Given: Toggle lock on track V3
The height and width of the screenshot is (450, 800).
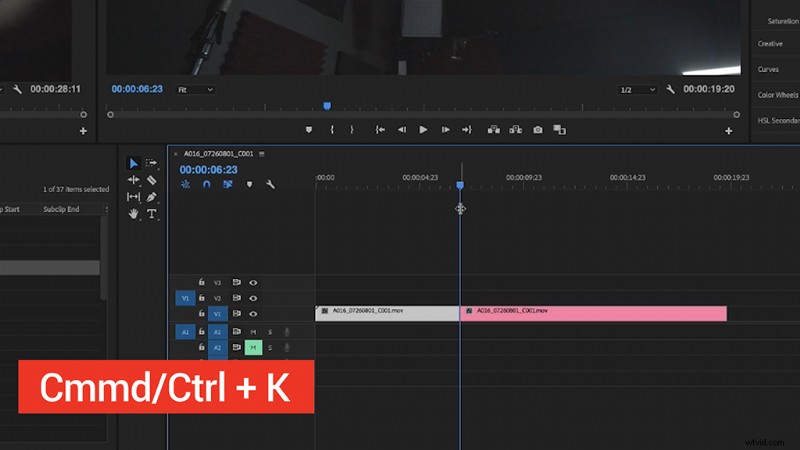Looking at the screenshot, I should 202,282.
